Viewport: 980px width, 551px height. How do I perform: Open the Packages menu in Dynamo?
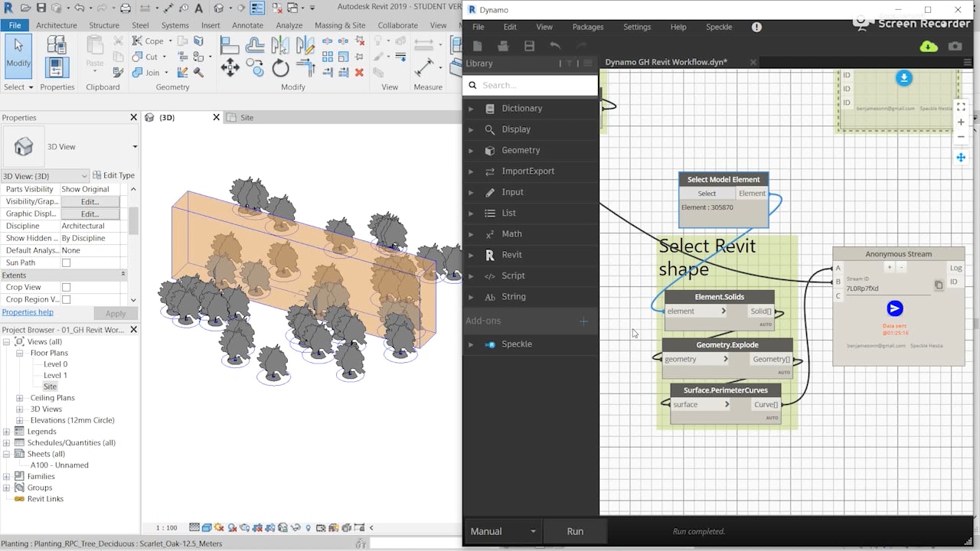[587, 27]
